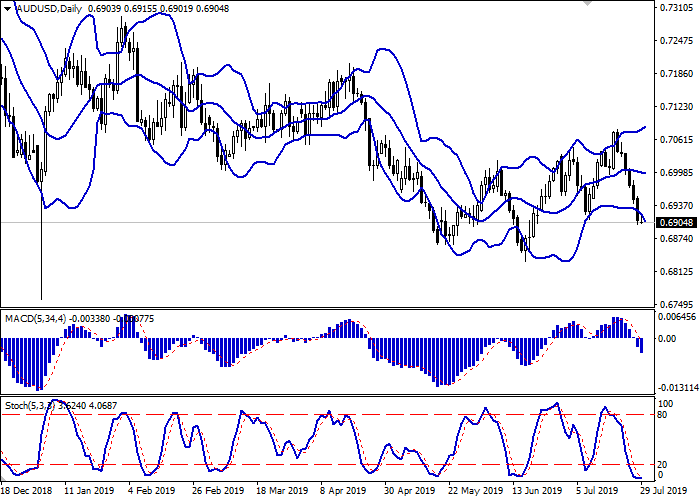Click the 0.69370 price axis label

coord(677,206)
